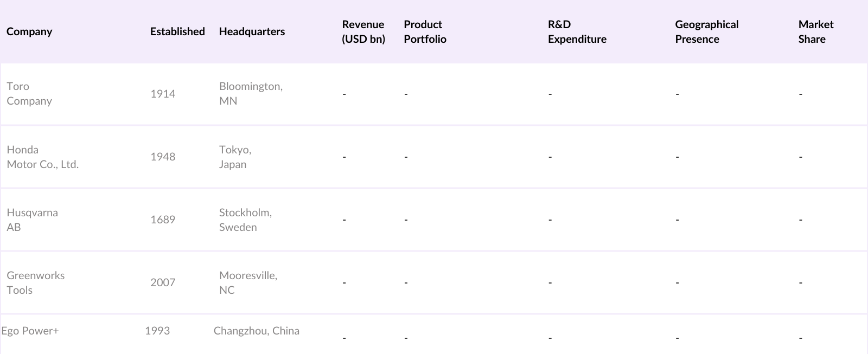Click the Company column header
This screenshot has width=868, height=354.
[x=29, y=31]
